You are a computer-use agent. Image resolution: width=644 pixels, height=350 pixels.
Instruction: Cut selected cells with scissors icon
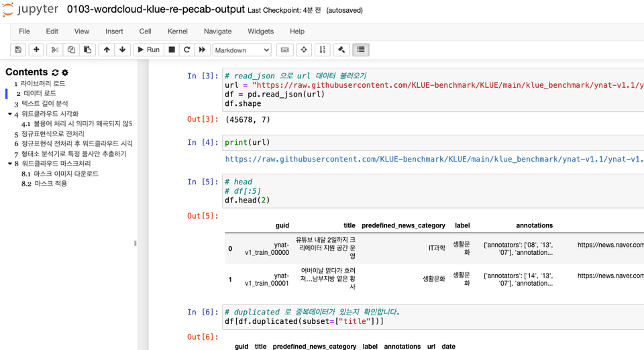(x=54, y=50)
